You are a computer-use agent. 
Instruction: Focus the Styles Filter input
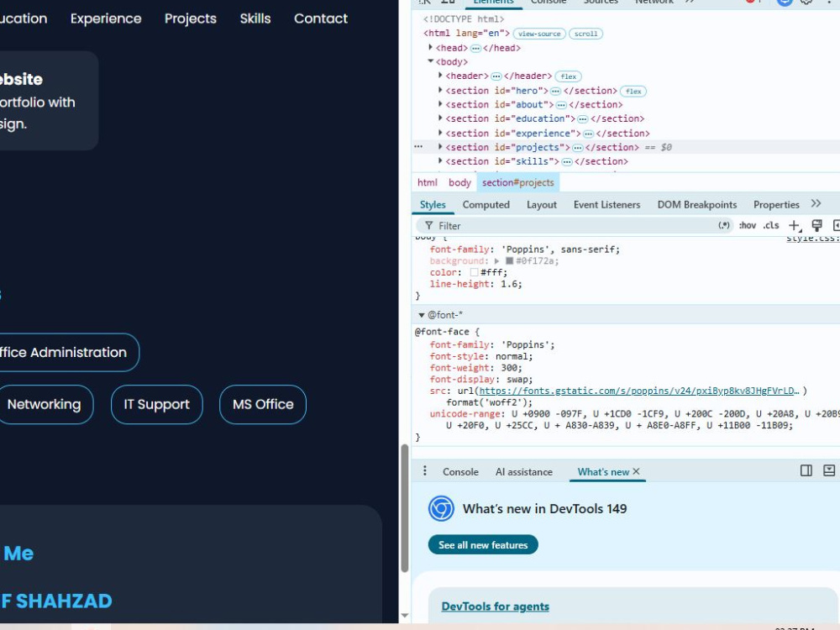573,225
